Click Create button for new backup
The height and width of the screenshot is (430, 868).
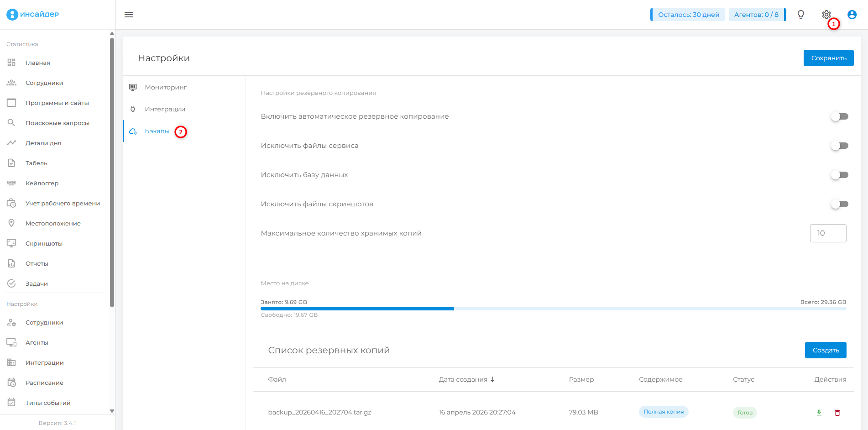click(x=825, y=350)
